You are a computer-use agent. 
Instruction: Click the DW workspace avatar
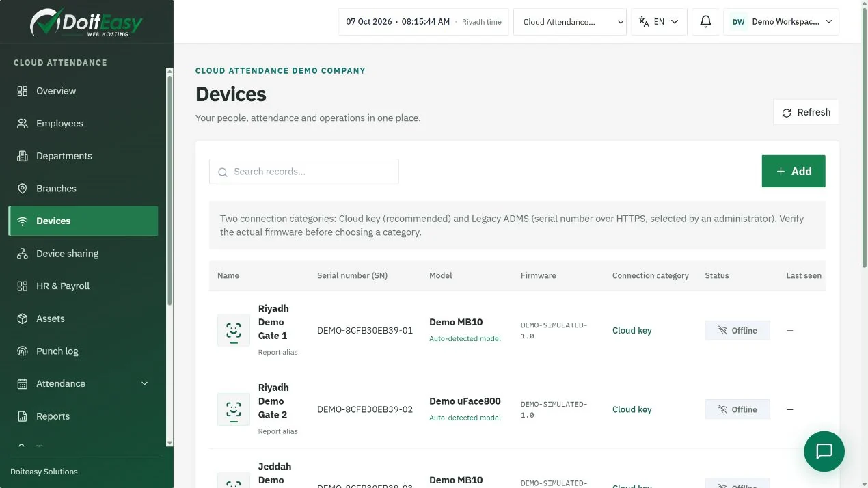738,22
